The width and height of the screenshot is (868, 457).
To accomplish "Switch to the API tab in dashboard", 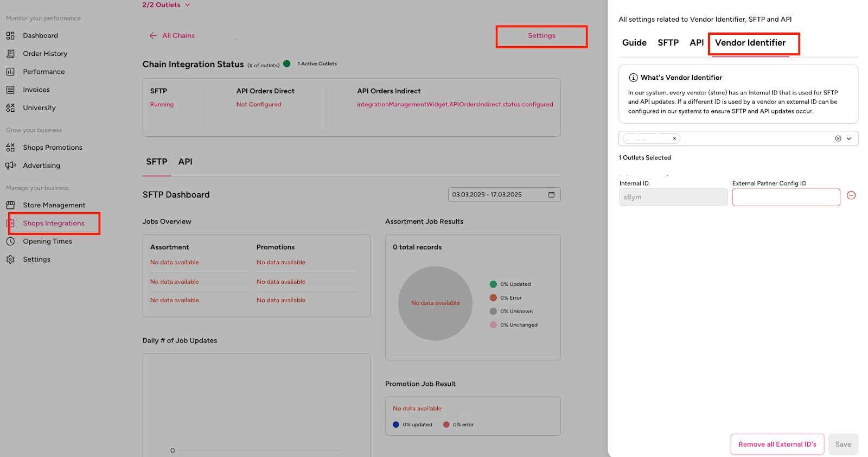I will click(x=185, y=162).
